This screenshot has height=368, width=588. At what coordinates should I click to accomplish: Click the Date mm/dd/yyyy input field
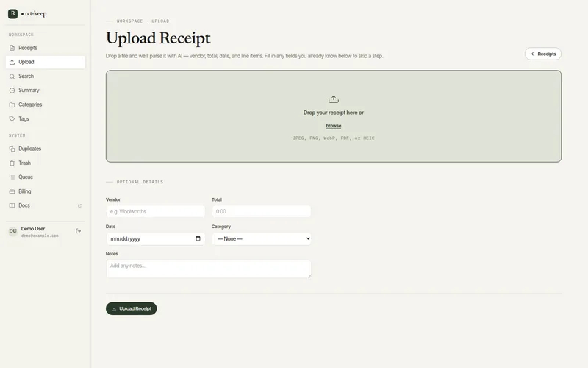tap(155, 238)
